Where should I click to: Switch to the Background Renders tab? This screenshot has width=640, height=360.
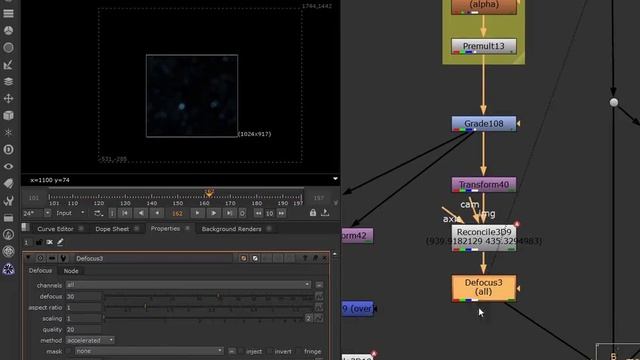231,229
